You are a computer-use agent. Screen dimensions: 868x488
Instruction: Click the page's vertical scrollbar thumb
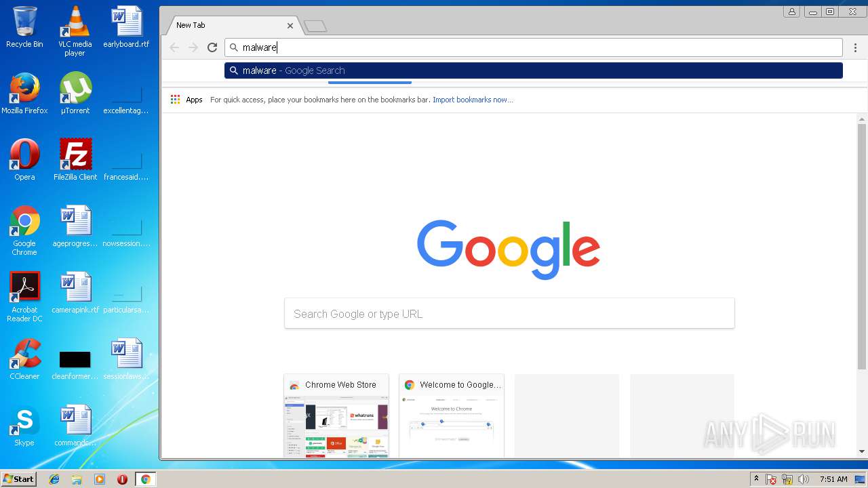click(862, 246)
